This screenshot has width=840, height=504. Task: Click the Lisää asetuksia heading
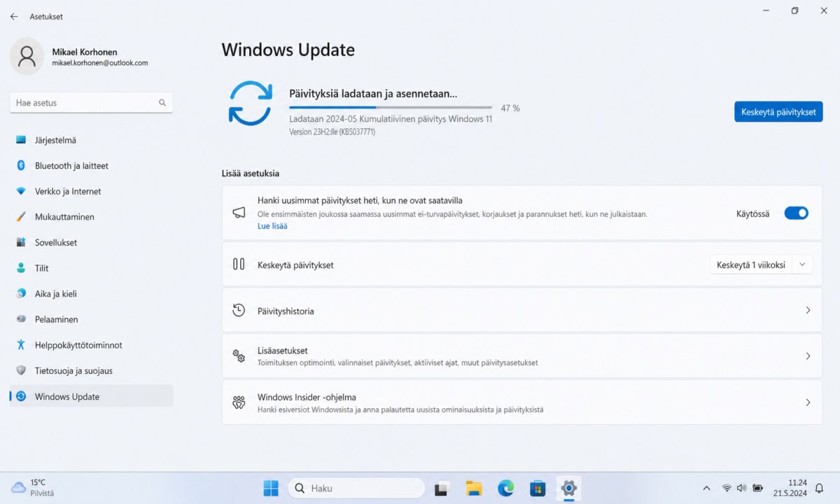tap(251, 173)
